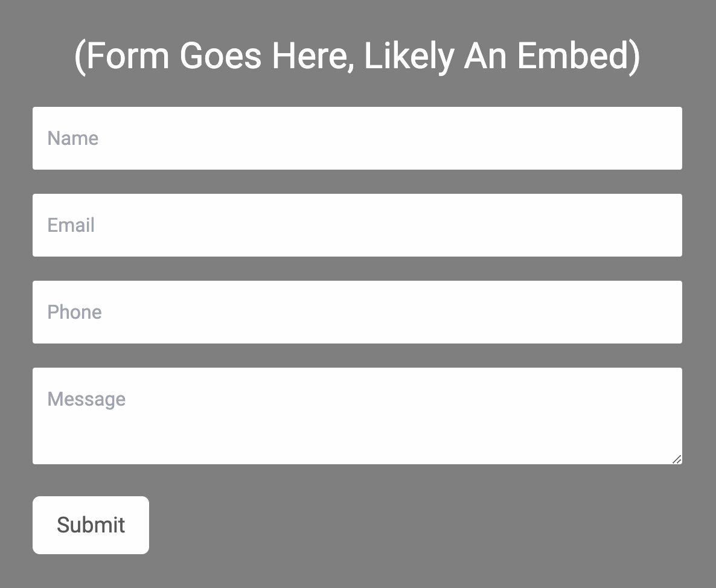Viewport: 716px width, 588px height.
Task: Click the form heading text
Action: pos(357,56)
